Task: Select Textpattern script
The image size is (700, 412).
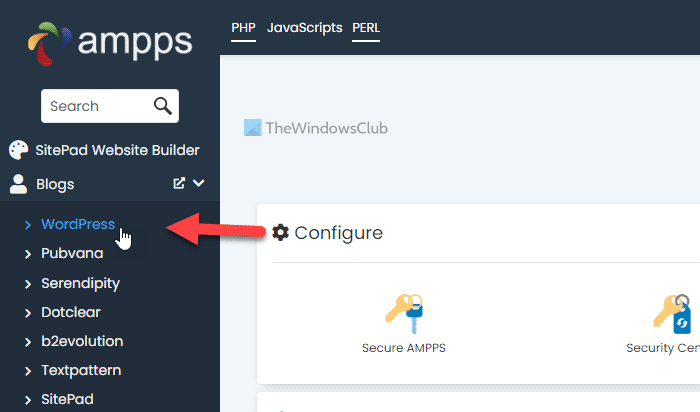Action: pyautogui.click(x=81, y=370)
